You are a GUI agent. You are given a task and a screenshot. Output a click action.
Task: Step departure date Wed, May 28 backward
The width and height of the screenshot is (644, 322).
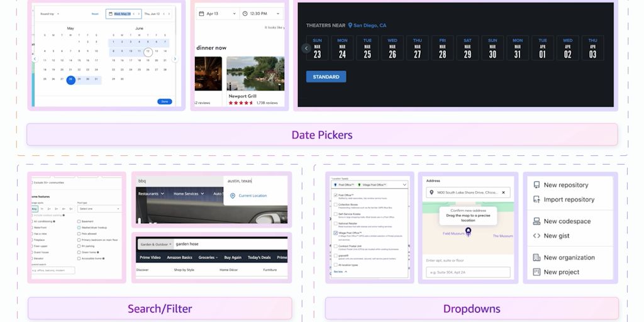(133, 14)
